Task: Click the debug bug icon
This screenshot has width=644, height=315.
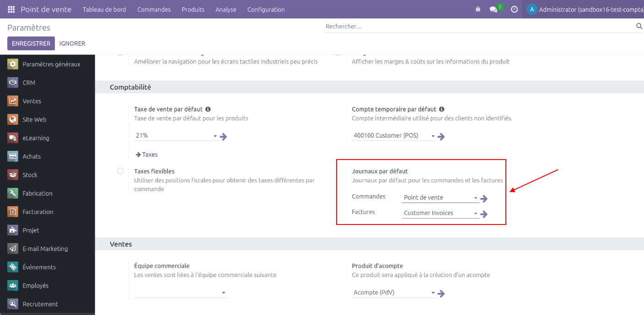Action: point(478,9)
